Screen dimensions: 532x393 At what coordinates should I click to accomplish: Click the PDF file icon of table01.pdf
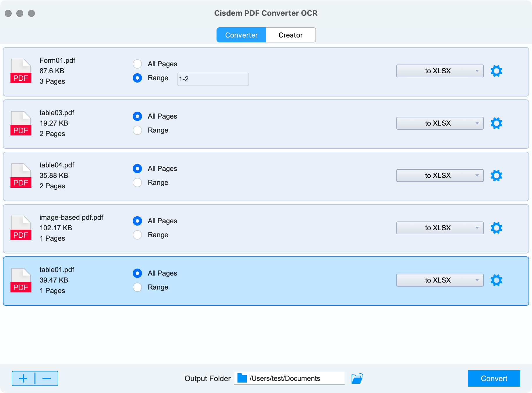[x=21, y=280]
